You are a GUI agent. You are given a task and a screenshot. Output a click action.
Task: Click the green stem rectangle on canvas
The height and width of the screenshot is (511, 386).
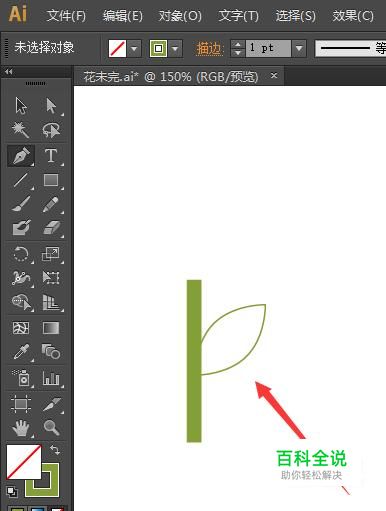tap(194, 361)
